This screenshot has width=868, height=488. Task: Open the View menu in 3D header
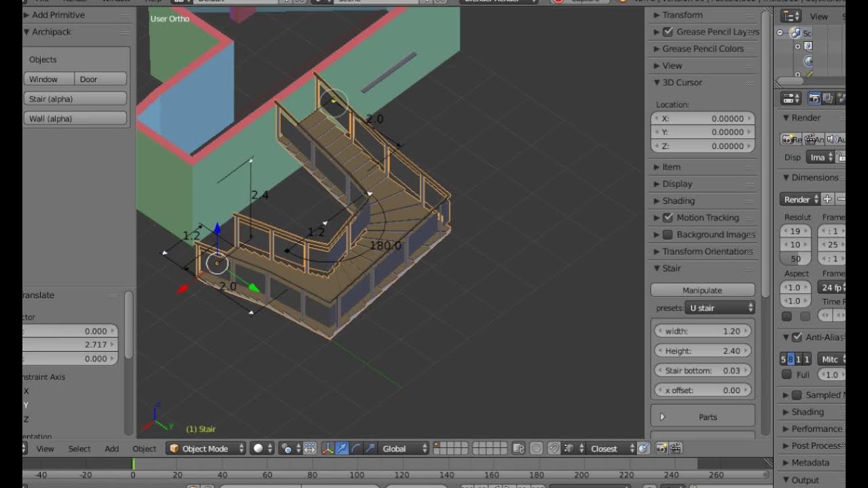45,449
